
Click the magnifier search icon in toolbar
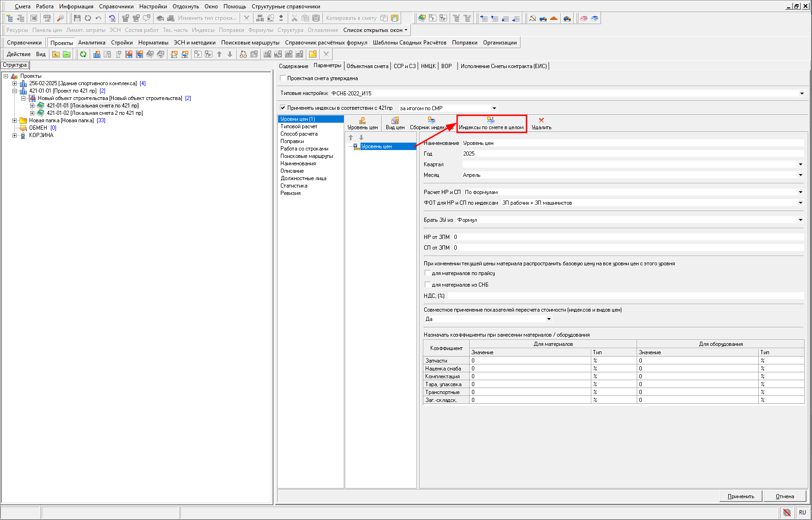tap(60, 18)
